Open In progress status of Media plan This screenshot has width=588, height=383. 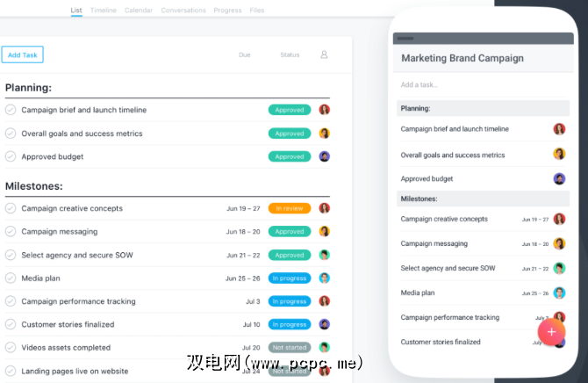tap(290, 278)
